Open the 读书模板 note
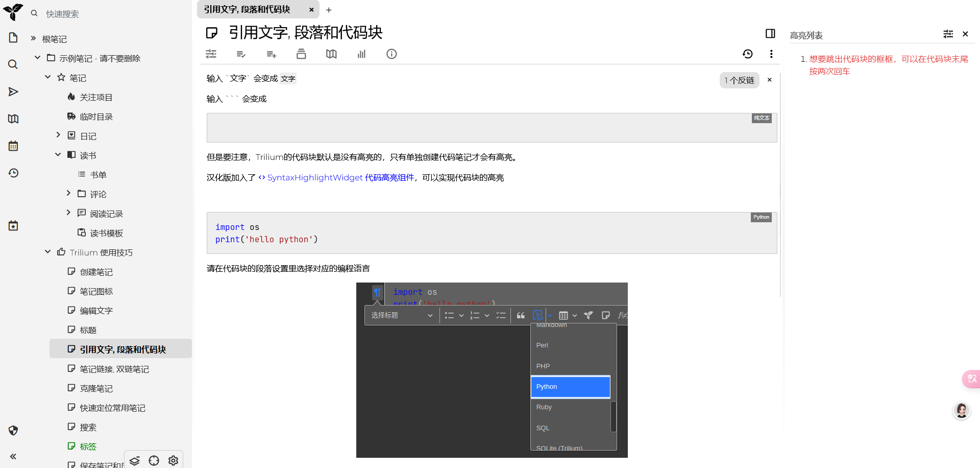 click(x=106, y=233)
